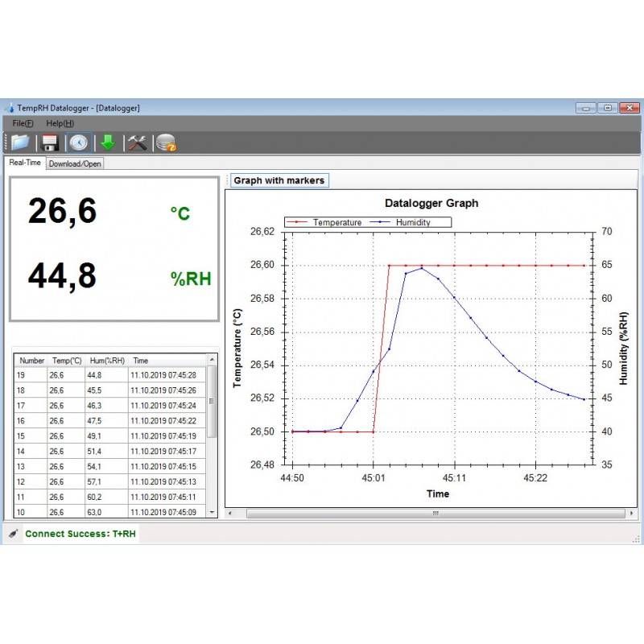
Task: Click the database help icon in toolbar
Action: tap(166, 143)
